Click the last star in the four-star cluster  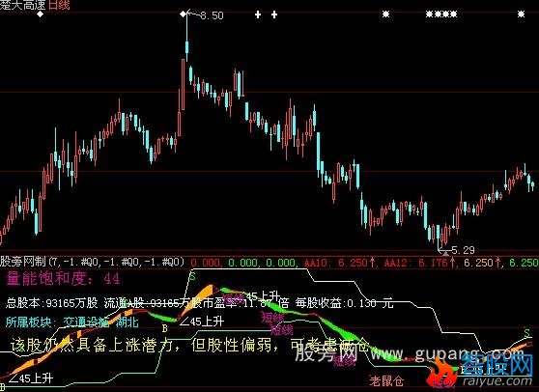pos(454,14)
